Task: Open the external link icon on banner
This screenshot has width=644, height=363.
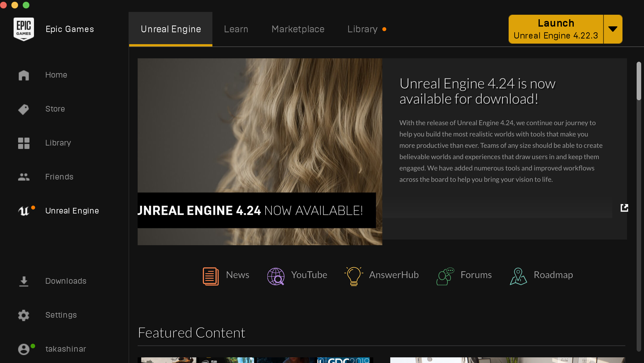Action: point(624,208)
